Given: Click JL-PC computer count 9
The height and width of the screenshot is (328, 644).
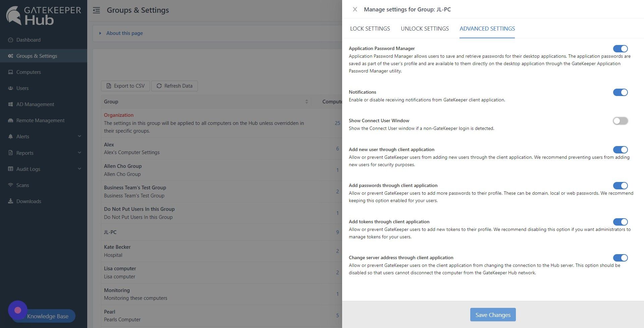Looking at the screenshot, I should (337, 232).
